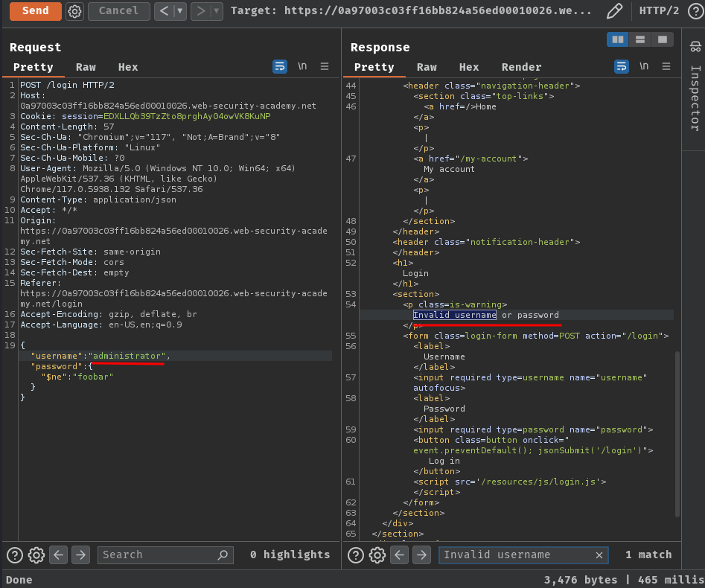Screen dimensions: 705x588
Task: Click the '$ne' operator key
Action: point(54,377)
